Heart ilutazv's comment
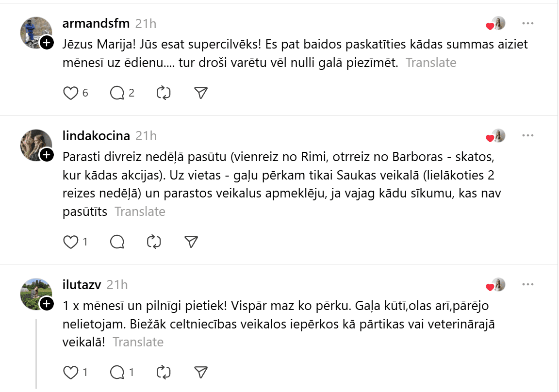This screenshot has height=392, width=559. 71,372
